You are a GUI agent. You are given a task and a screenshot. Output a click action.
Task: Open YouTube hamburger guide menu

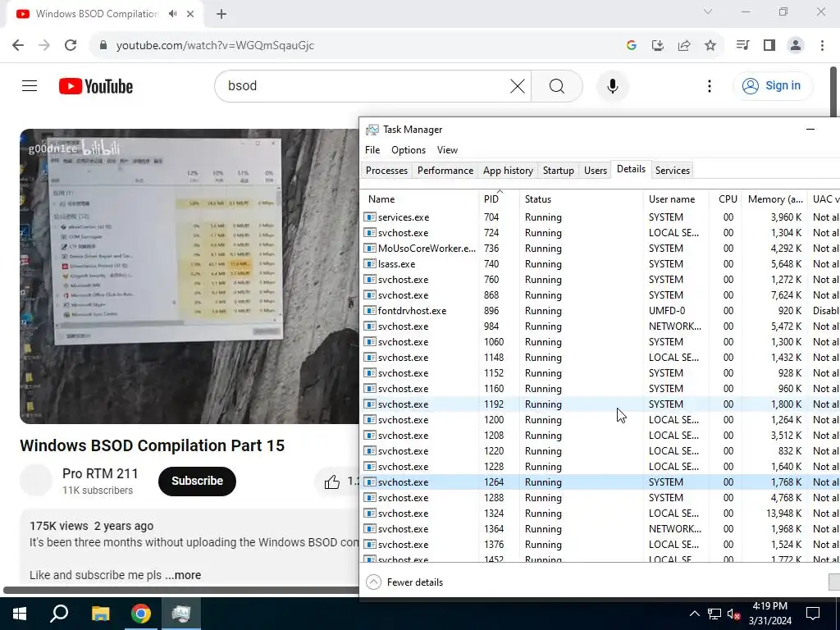(30, 85)
